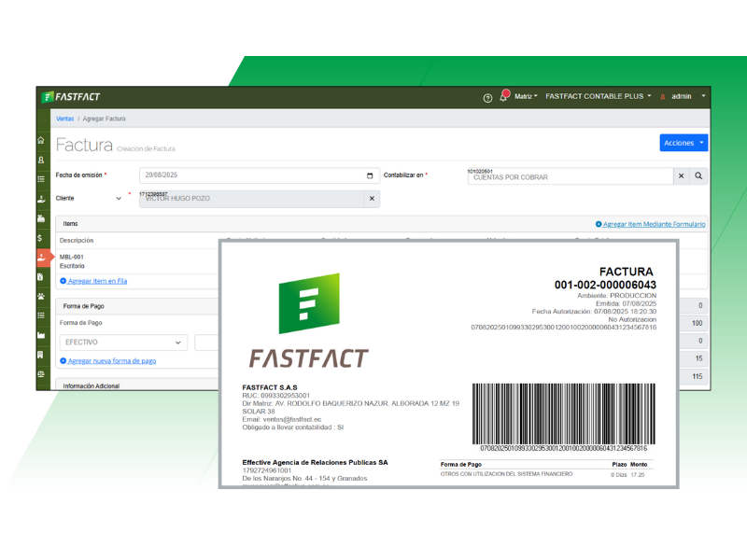Clear the VICTOR HUGO POZO client field
Viewport: 747px width, 560px height.
[x=372, y=199]
